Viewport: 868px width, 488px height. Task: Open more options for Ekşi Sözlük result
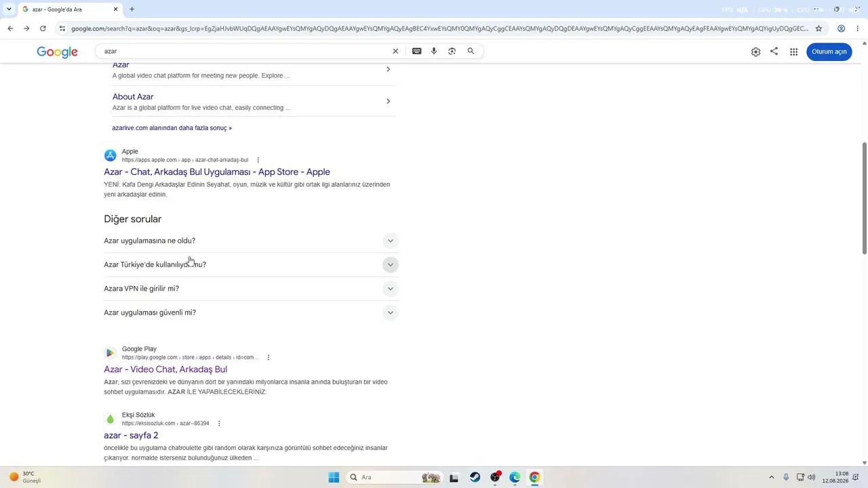[x=219, y=424]
